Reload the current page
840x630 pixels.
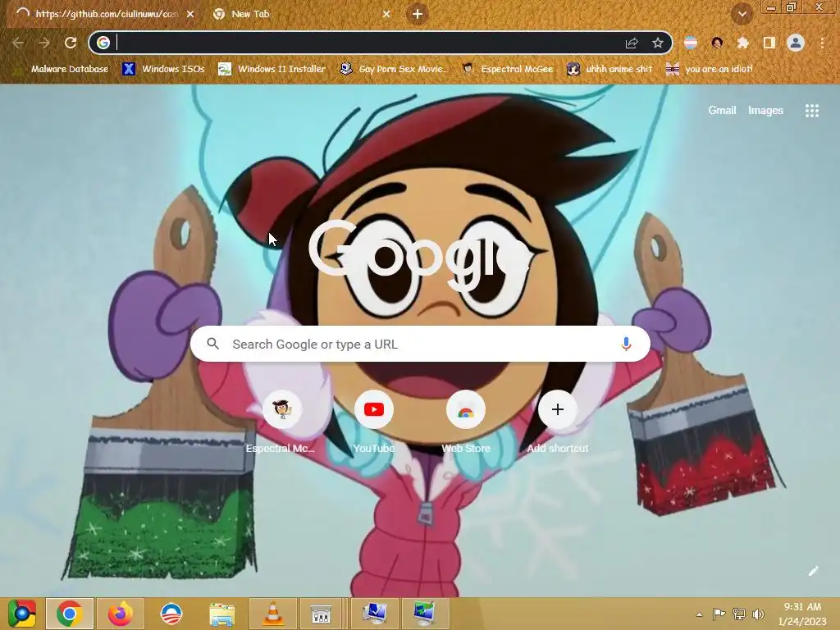click(x=71, y=43)
